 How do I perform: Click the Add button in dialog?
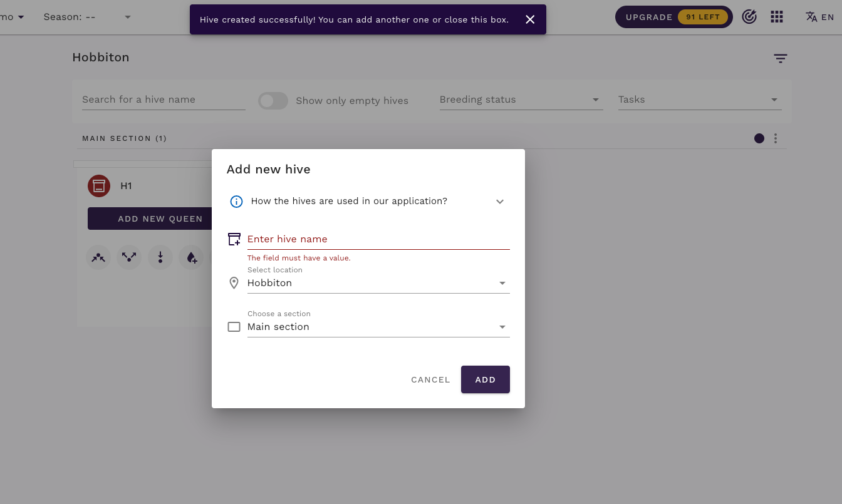(x=485, y=379)
